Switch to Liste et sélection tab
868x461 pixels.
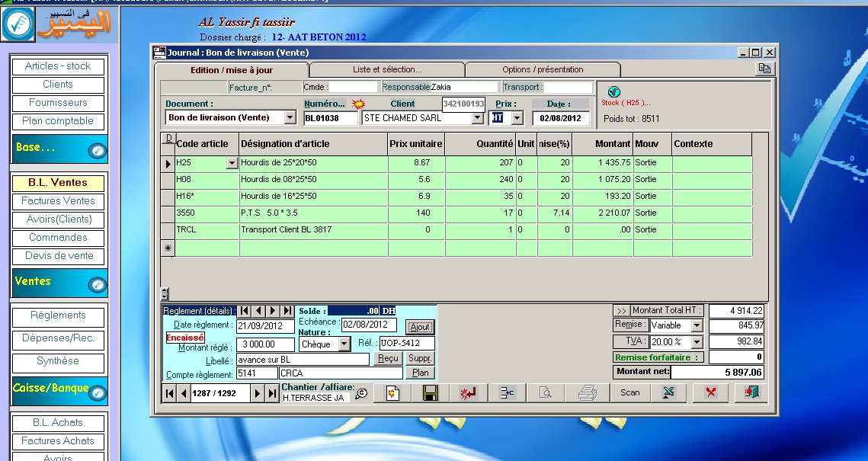[x=387, y=70]
